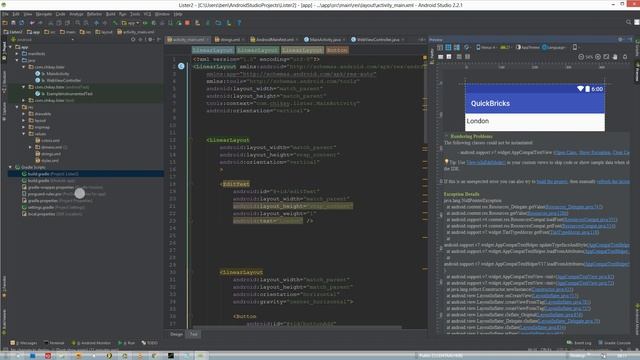Collapse the values folder
Viewport: 640px width, 360px height.
click(24, 134)
